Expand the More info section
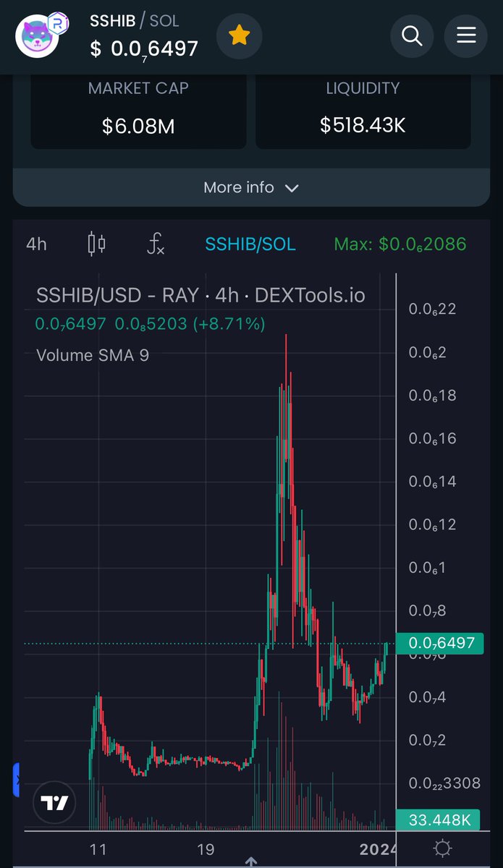Viewport: 503px width, 868px height. (251, 187)
